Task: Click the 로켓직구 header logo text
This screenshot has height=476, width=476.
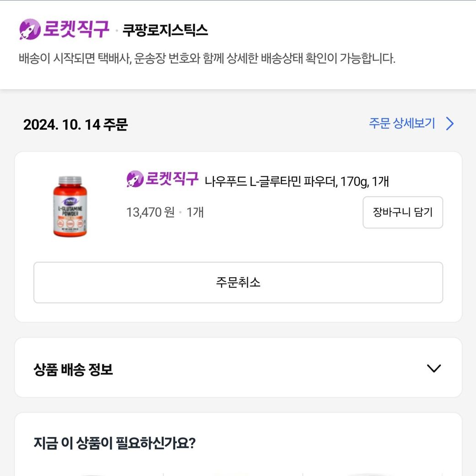Action: pos(76,29)
